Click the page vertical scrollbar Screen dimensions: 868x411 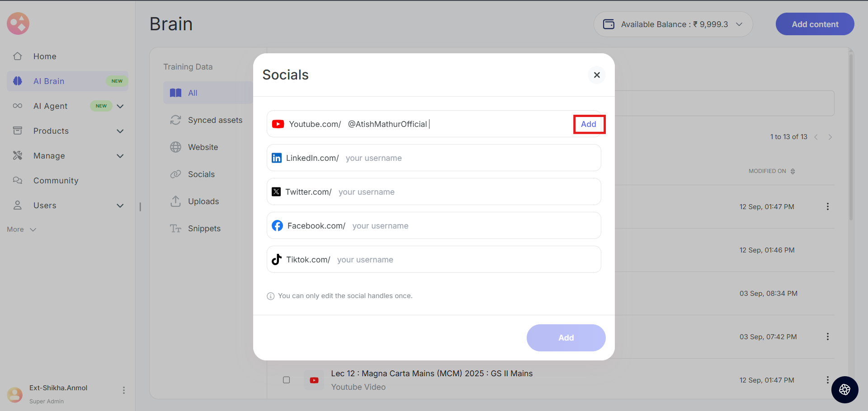pyautogui.click(x=851, y=135)
